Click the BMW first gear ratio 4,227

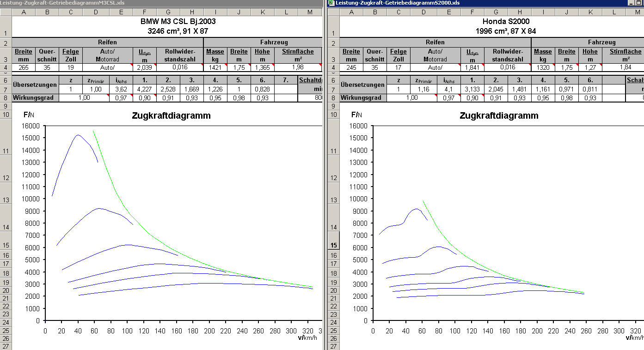click(x=144, y=88)
